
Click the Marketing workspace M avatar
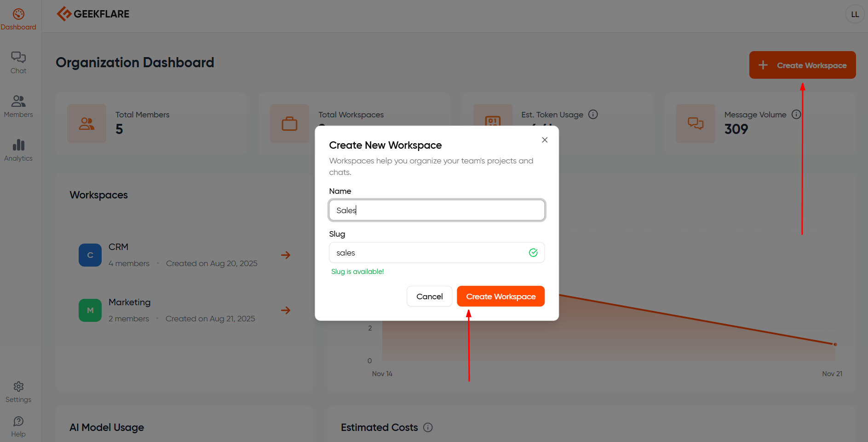[x=90, y=310]
